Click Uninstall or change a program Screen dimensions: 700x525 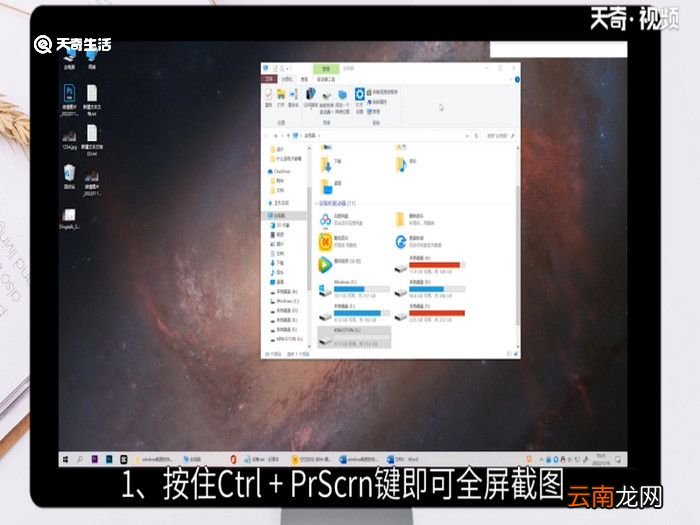(382, 92)
